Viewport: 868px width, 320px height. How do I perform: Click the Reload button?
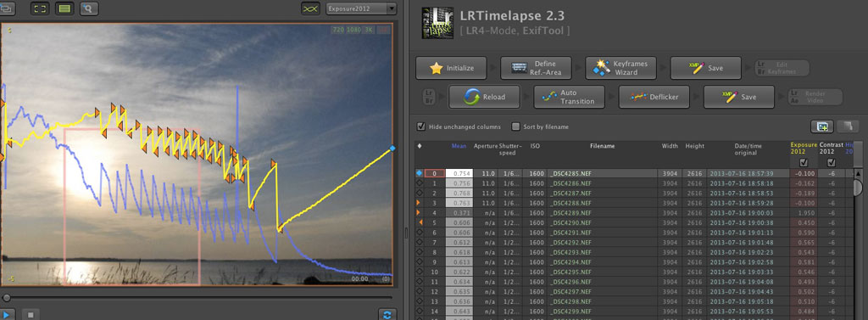[484, 97]
